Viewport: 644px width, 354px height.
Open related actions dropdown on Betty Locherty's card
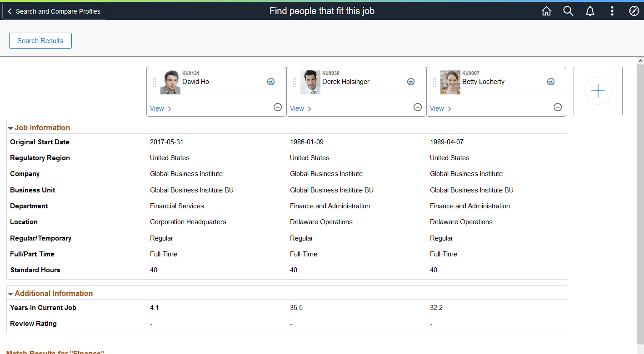[x=551, y=82]
